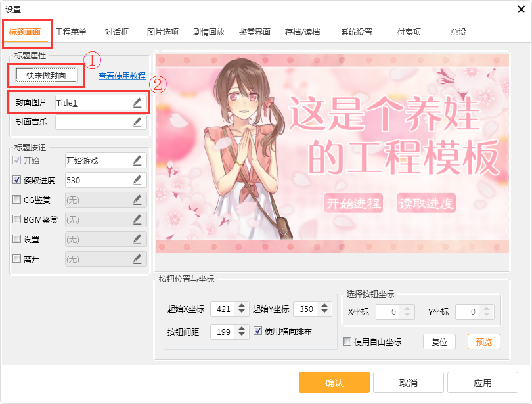Increase 起始Y坐标 value with up arrow
This screenshot has width=532, height=404.
[324, 305]
